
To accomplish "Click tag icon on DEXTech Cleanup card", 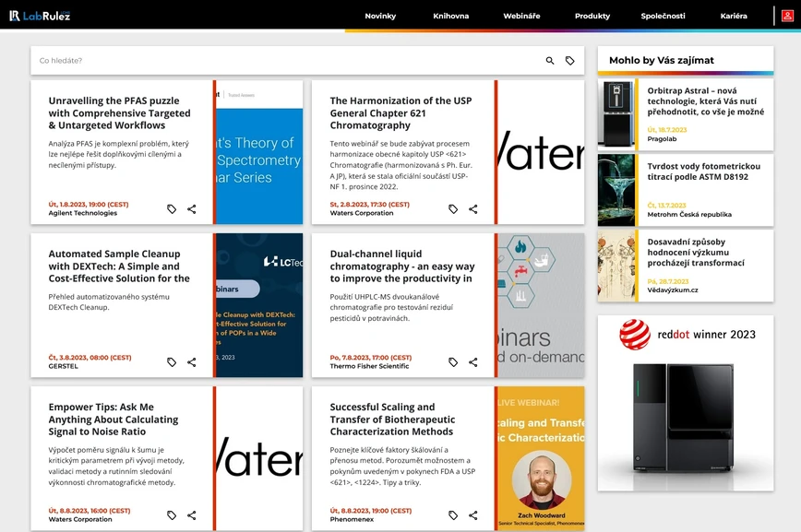I will pyautogui.click(x=172, y=362).
